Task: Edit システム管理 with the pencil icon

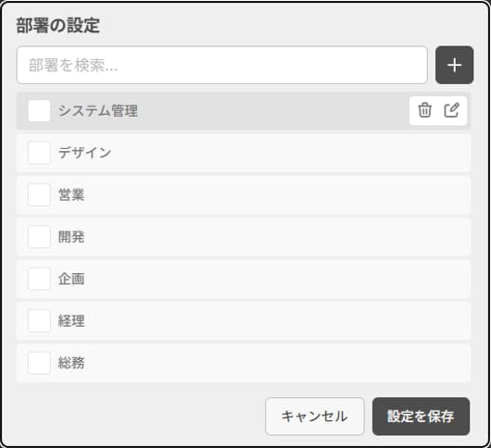Action: click(x=451, y=110)
